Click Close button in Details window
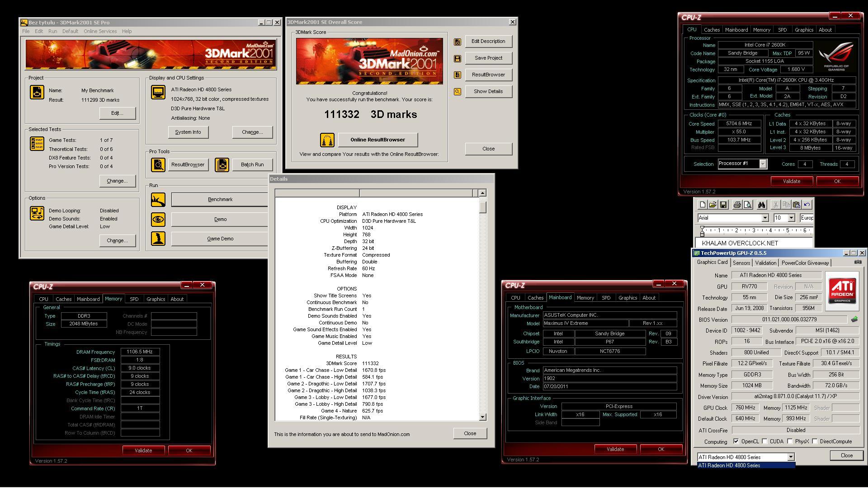Screen dimensions: 868x488 [x=470, y=434]
